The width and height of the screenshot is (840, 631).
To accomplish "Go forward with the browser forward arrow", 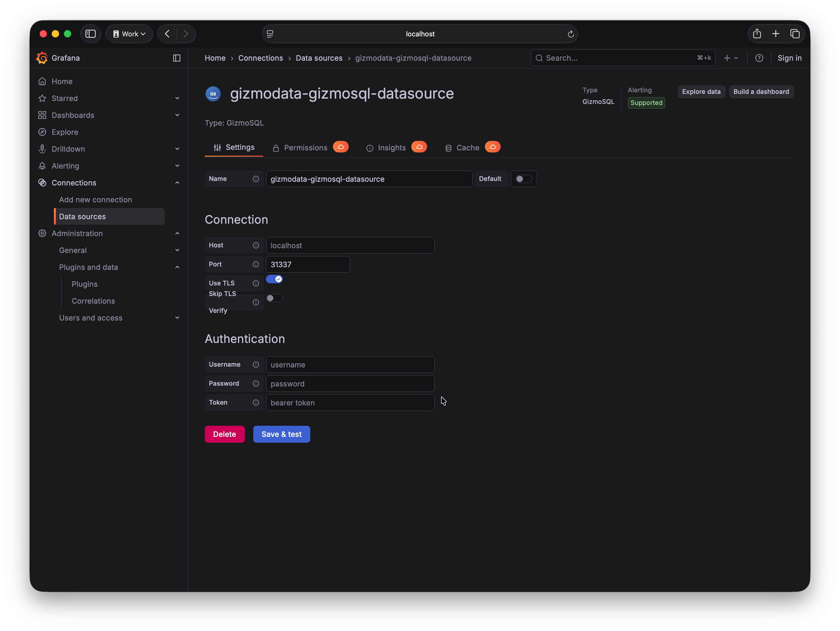I will pyautogui.click(x=186, y=34).
